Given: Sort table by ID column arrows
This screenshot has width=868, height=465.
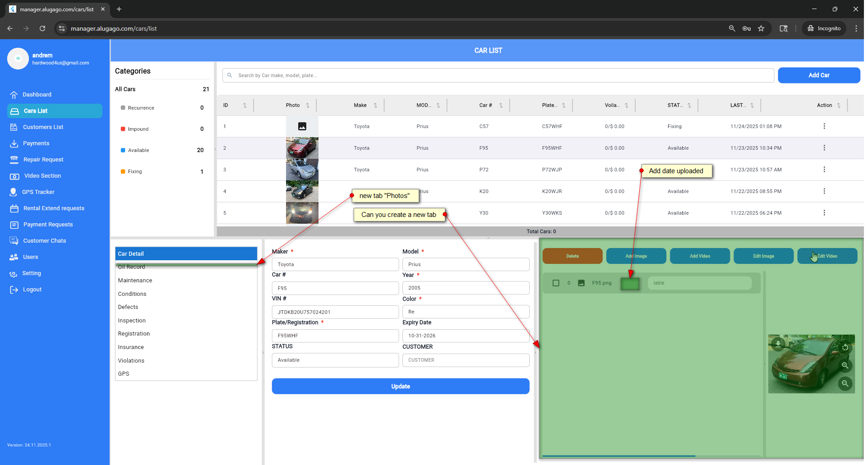Looking at the screenshot, I should pyautogui.click(x=245, y=106).
